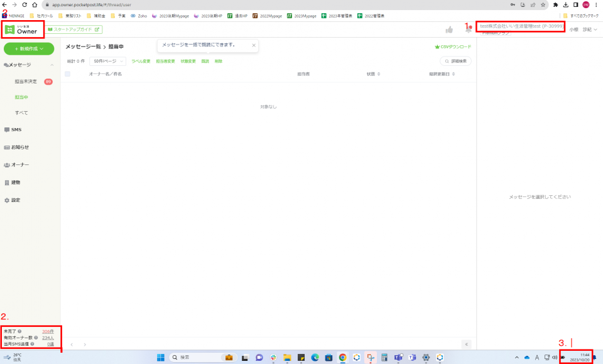Click help icon next to 当月SMS送信
Image resolution: width=603 pixels, height=364 pixels.
pyautogui.click(x=32, y=344)
